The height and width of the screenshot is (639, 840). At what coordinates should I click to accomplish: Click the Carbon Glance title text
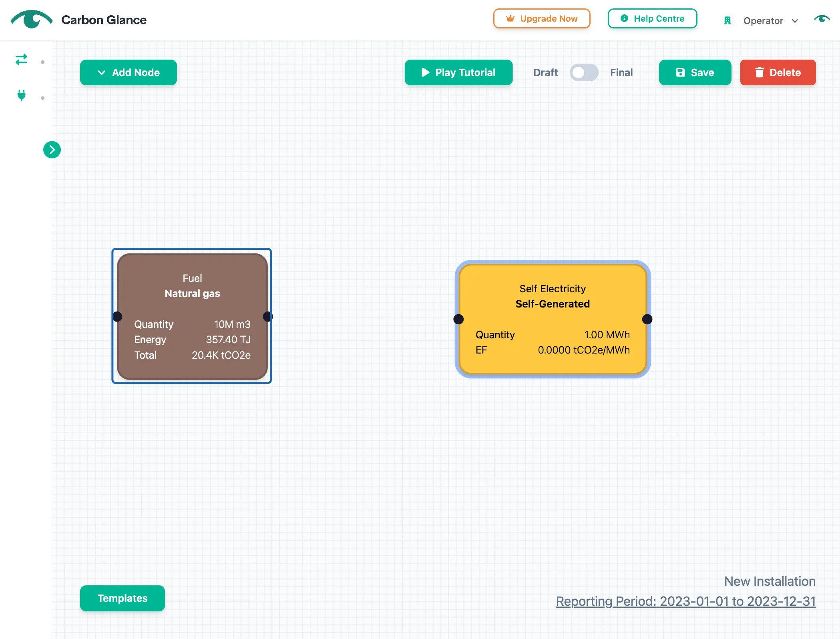click(x=104, y=20)
